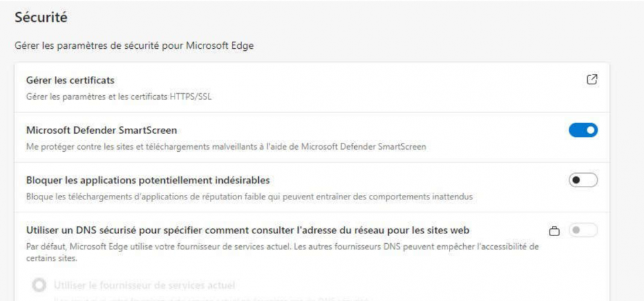Click the Microsoft Defender SmartScreen label
Image resolution: width=644 pixels, height=301 pixels.
pos(101,131)
